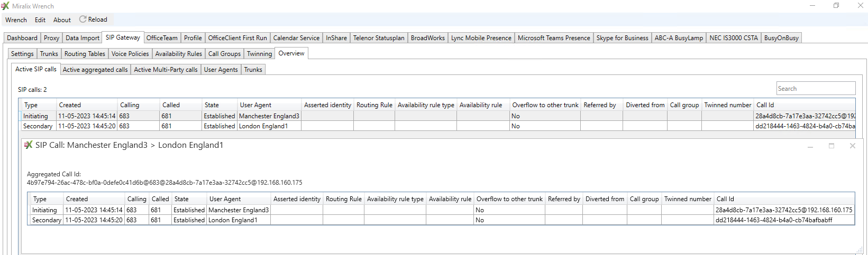This screenshot has height=255, width=868.
Task: Click dialog Call Id dd218444-1463-4824-b4a0-cb74bafbabff
Action: [x=774, y=220]
